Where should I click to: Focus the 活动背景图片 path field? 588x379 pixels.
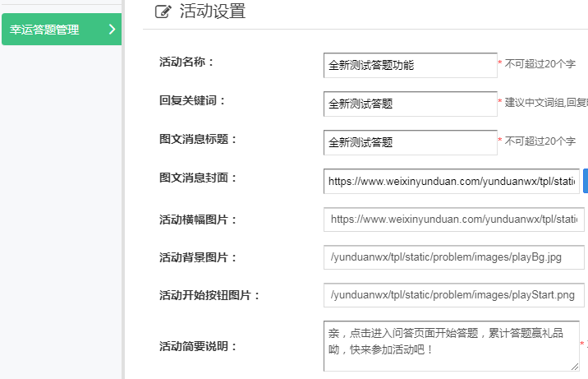point(453,257)
